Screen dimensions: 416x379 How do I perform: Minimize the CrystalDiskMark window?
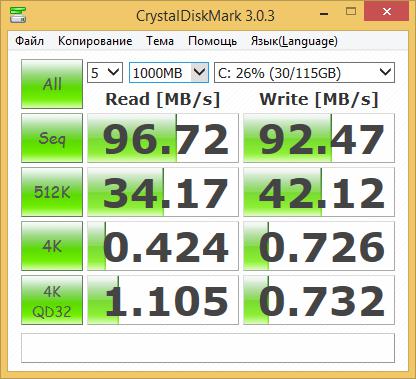click(324, 14)
